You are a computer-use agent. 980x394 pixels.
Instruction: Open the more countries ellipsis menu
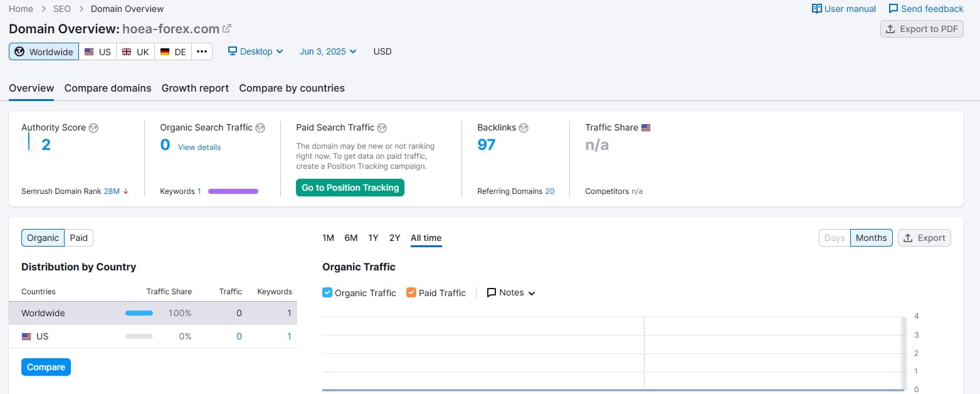[202, 51]
